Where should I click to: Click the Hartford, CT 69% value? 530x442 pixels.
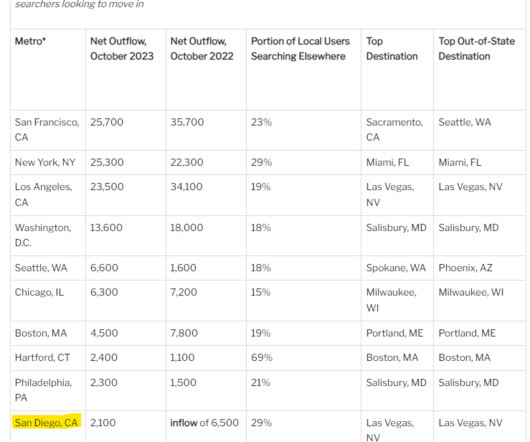[262, 358]
